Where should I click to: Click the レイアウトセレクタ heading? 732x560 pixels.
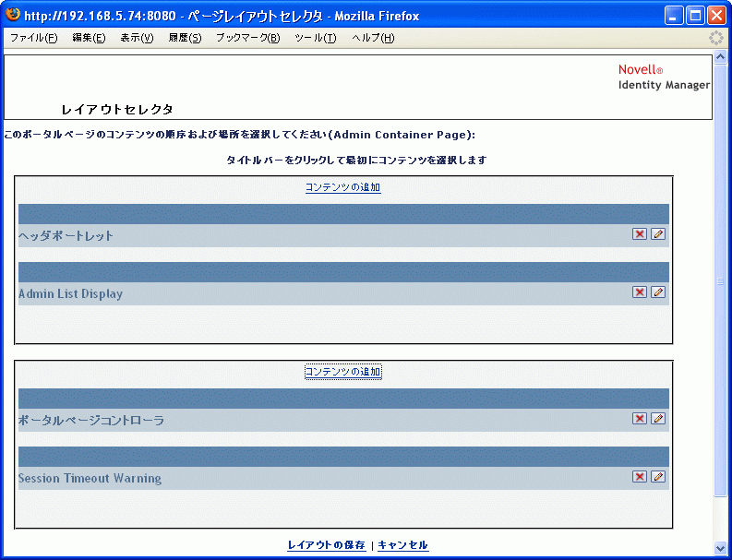pyautogui.click(x=117, y=110)
